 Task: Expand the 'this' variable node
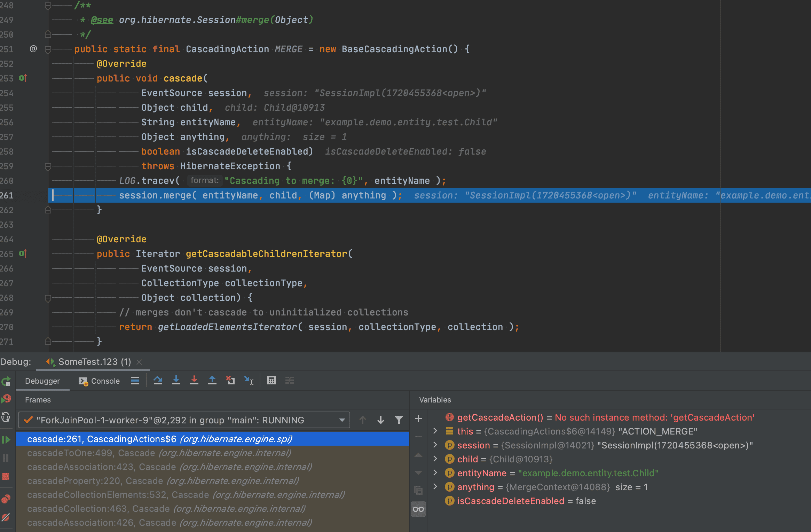click(x=435, y=431)
